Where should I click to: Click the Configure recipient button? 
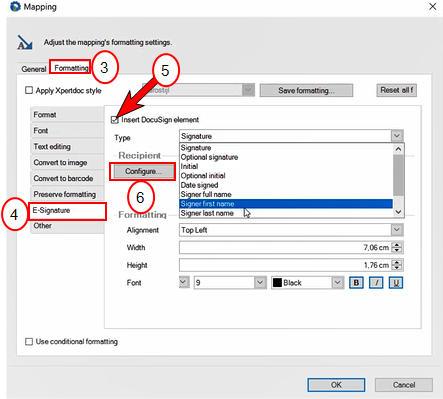[x=143, y=171]
